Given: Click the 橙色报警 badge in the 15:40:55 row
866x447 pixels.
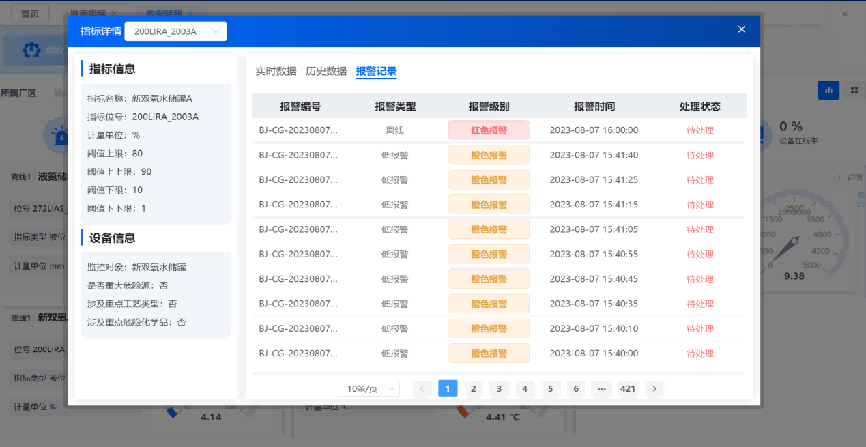Looking at the screenshot, I should (489, 254).
